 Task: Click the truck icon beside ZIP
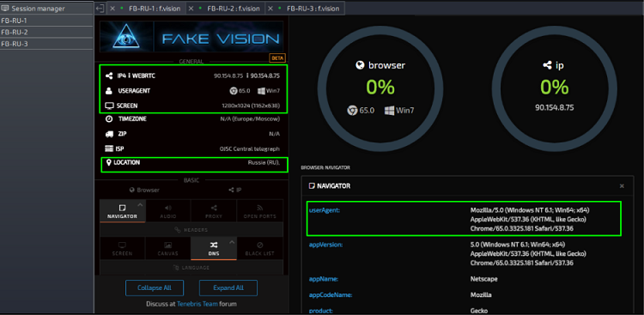pos(109,134)
